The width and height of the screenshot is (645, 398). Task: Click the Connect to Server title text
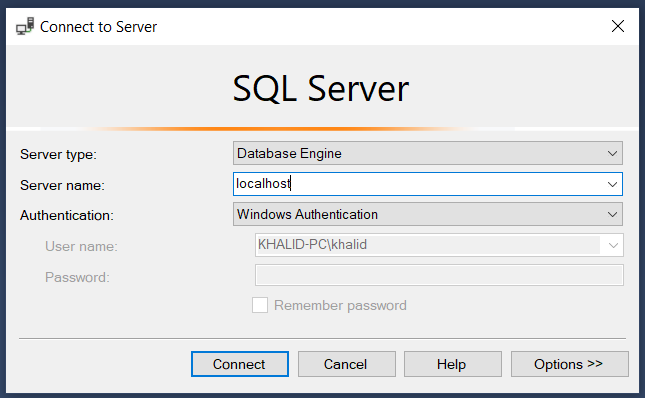coord(98,27)
